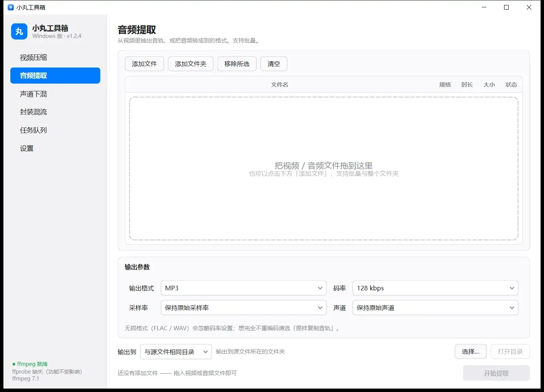Viewport: 544px width, 392px height.
Task: Click the file drop zone area
Action: coord(324,169)
